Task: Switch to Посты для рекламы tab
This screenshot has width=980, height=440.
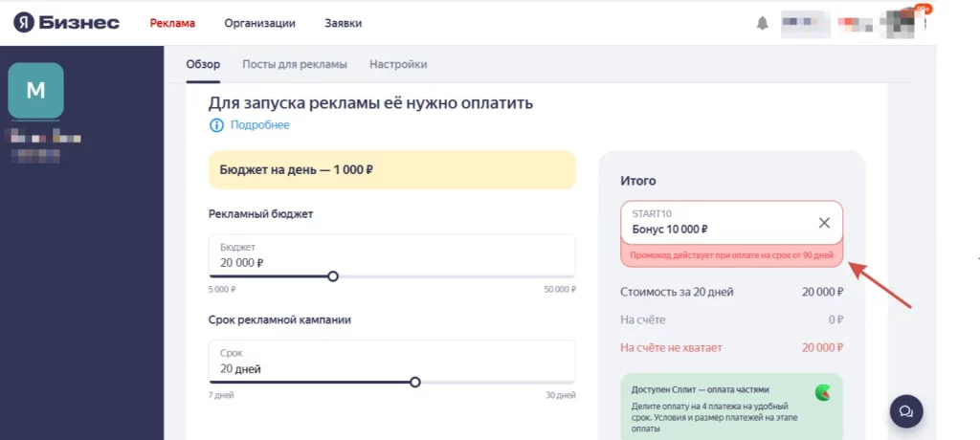Action: [x=295, y=64]
